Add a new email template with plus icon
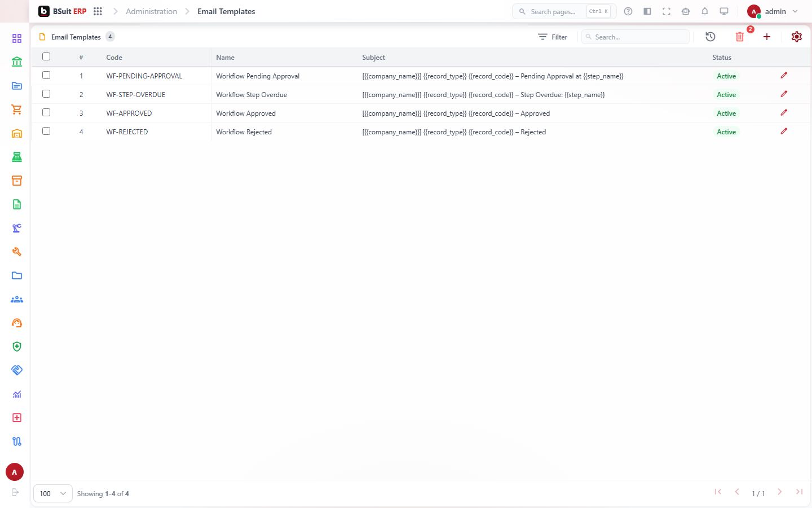This screenshot has width=812, height=508. point(767,37)
